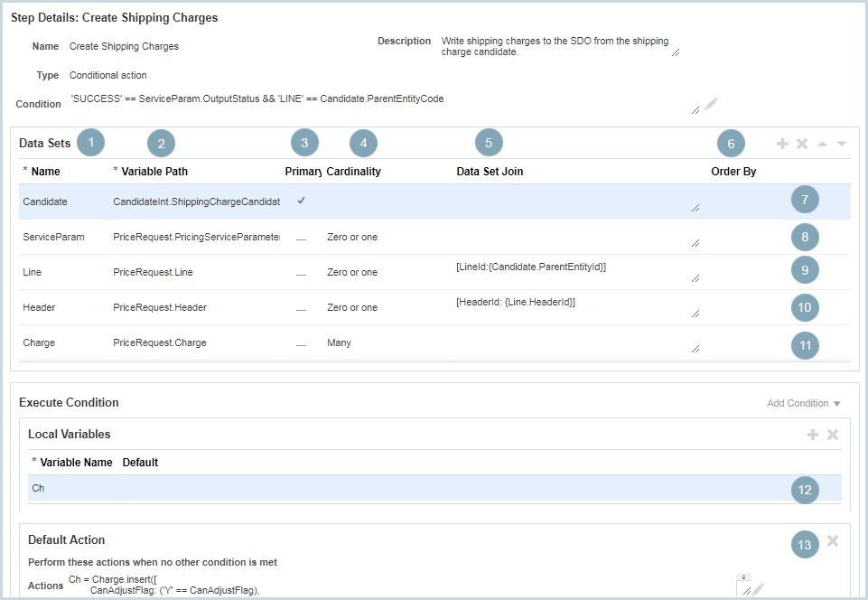Open Cardinality 'Many' for the Charge row
The width and height of the screenshot is (868, 600).
click(x=340, y=343)
